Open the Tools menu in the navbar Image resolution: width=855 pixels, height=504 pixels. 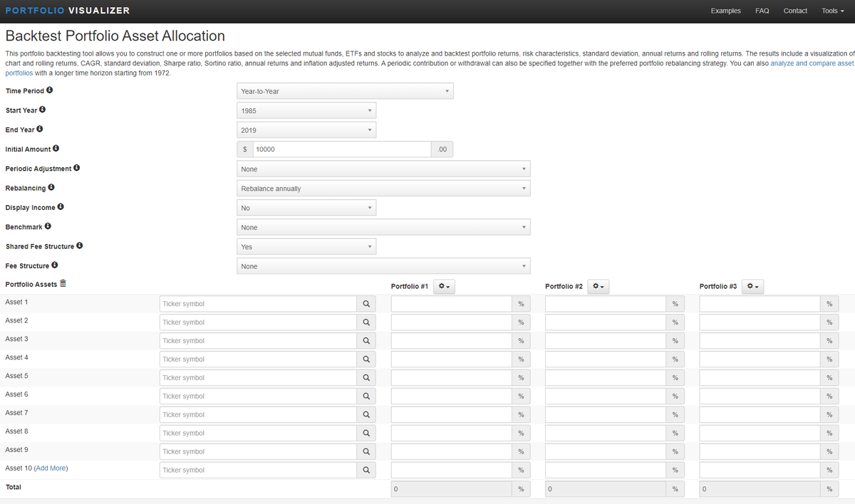[832, 11]
